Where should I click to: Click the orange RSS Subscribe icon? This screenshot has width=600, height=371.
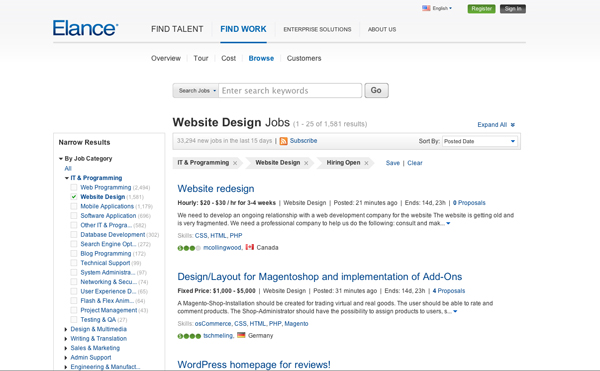[x=284, y=141]
